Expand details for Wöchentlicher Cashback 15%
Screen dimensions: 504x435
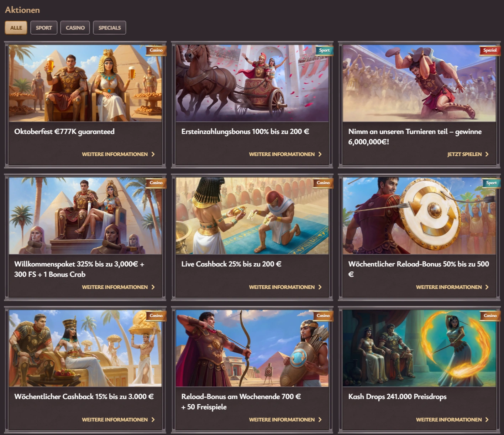(115, 420)
